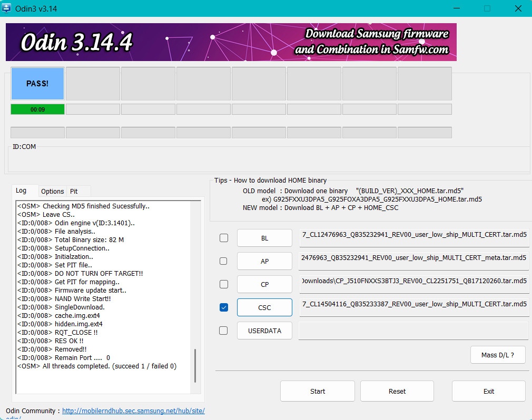Screen dimensions: 532x420
Task: Enable the USERDATA checkbox
Action: coord(223,331)
